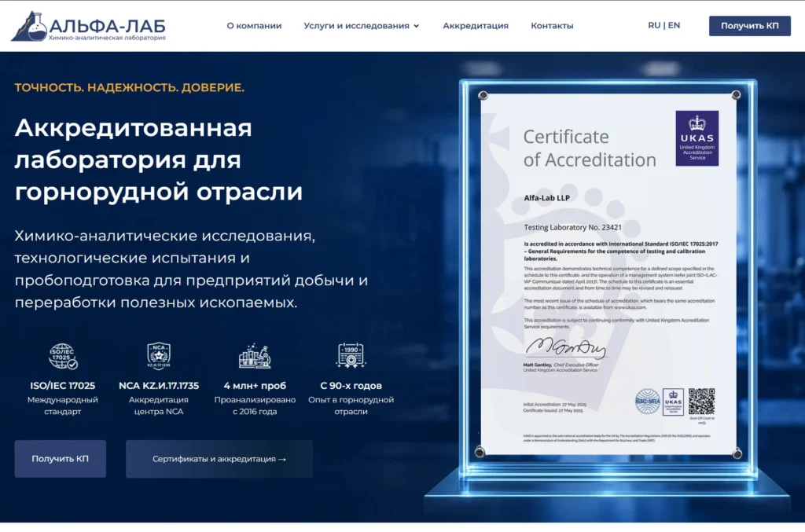
Task: Click the ISO/IEC 17025 globe icon
Action: (x=63, y=356)
